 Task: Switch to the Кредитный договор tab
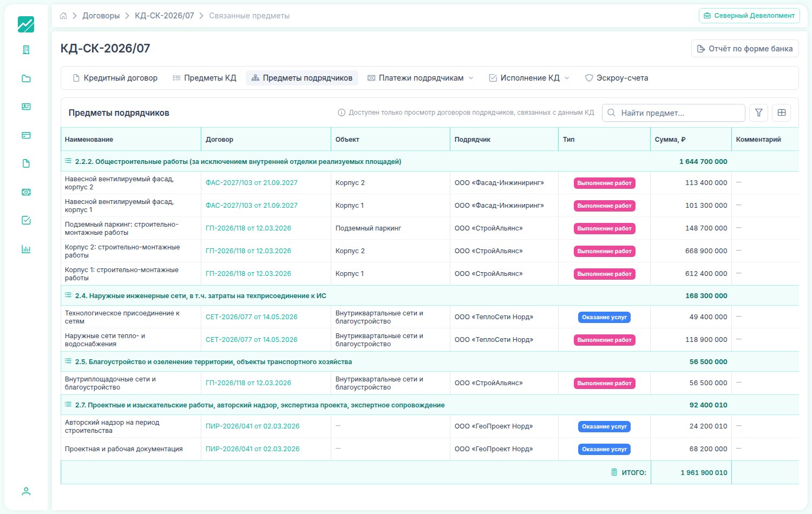click(115, 78)
